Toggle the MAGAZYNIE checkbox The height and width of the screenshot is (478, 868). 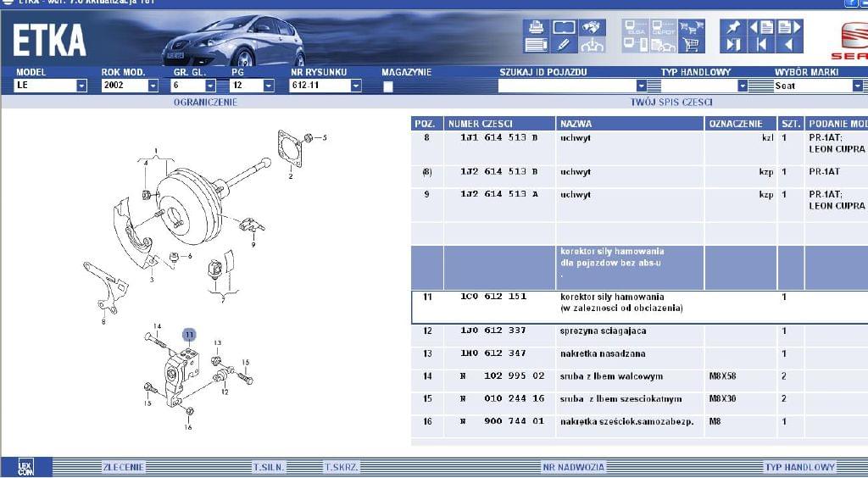(388, 86)
